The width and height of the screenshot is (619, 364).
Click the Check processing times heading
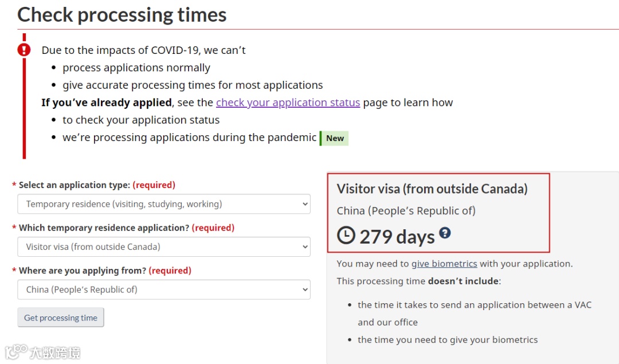tap(122, 15)
